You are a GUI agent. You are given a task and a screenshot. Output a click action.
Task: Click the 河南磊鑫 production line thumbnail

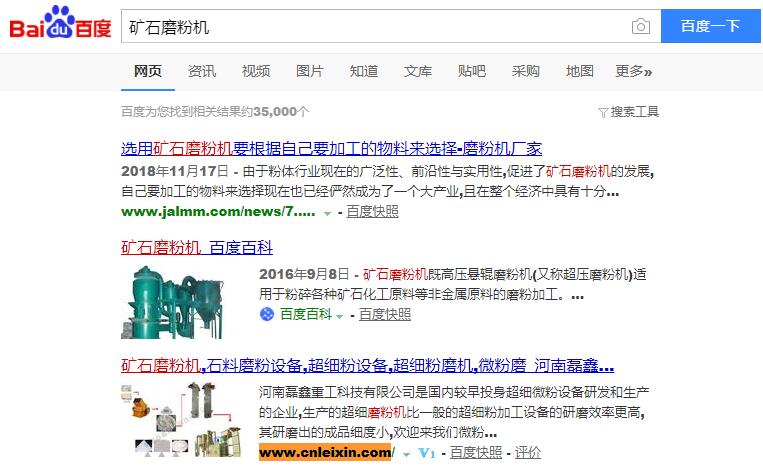[x=181, y=419]
